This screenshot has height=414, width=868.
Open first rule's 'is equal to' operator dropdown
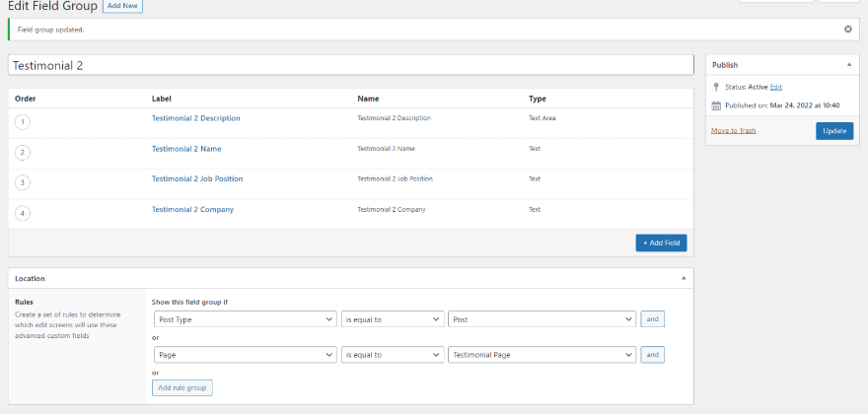coord(392,319)
